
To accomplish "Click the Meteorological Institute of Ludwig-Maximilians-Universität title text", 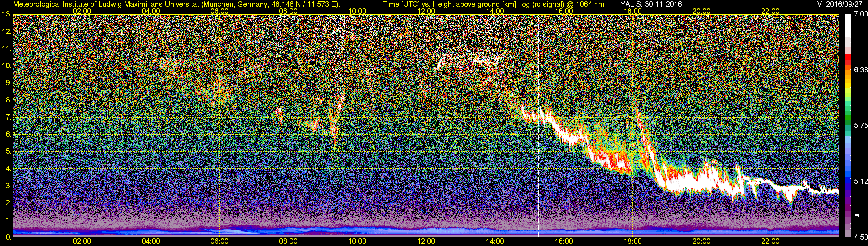I will [x=176, y=4].
